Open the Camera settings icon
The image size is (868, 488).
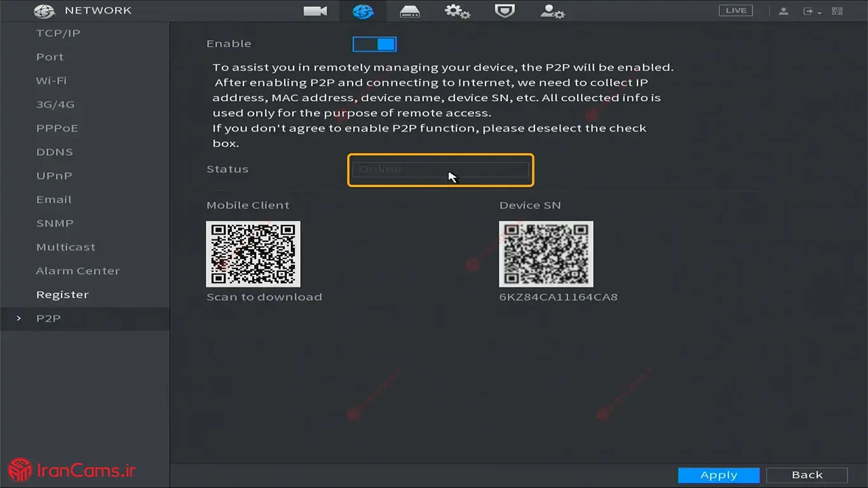(x=315, y=11)
